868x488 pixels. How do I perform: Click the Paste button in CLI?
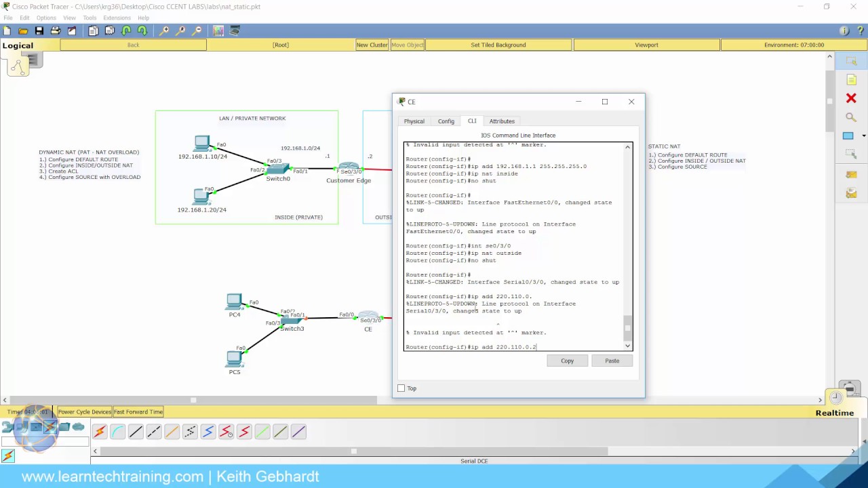(x=612, y=361)
